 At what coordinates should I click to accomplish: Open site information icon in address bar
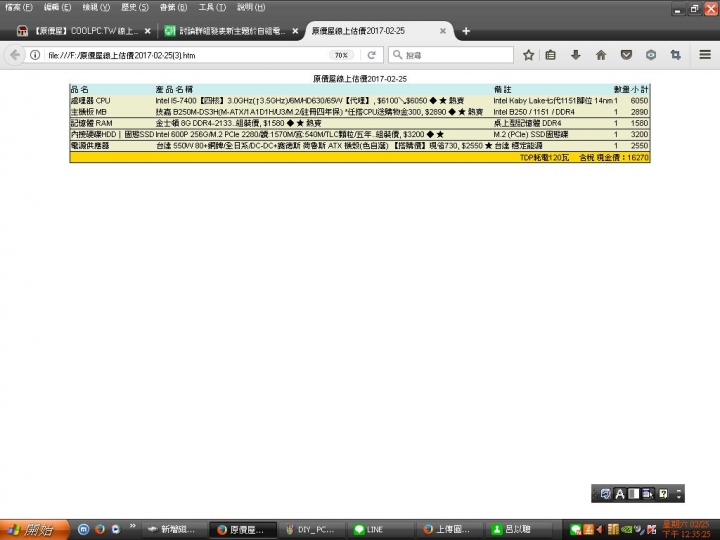tap(35, 55)
